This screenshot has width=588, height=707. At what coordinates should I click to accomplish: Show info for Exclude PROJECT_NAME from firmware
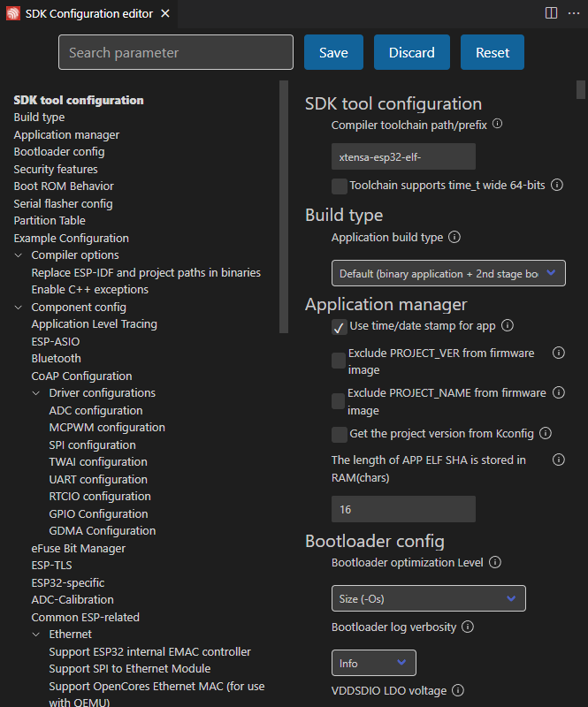click(x=559, y=392)
